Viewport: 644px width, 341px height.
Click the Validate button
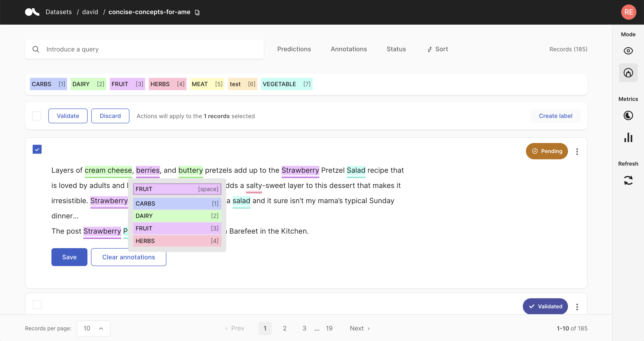(x=68, y=116)
